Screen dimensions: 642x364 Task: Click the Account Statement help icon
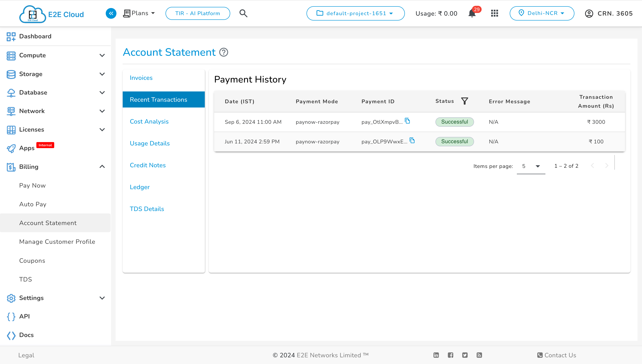[x=224, y=52]
